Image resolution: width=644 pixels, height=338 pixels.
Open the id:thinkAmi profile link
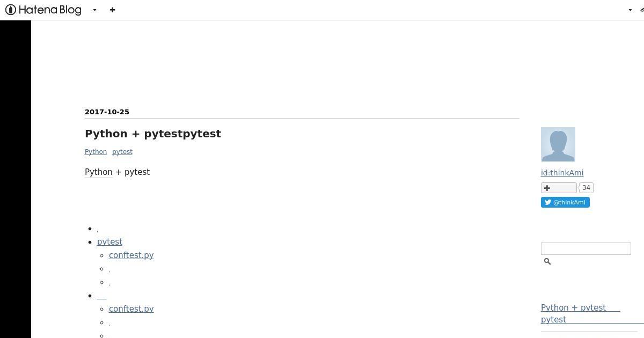[x=562, y=173]
